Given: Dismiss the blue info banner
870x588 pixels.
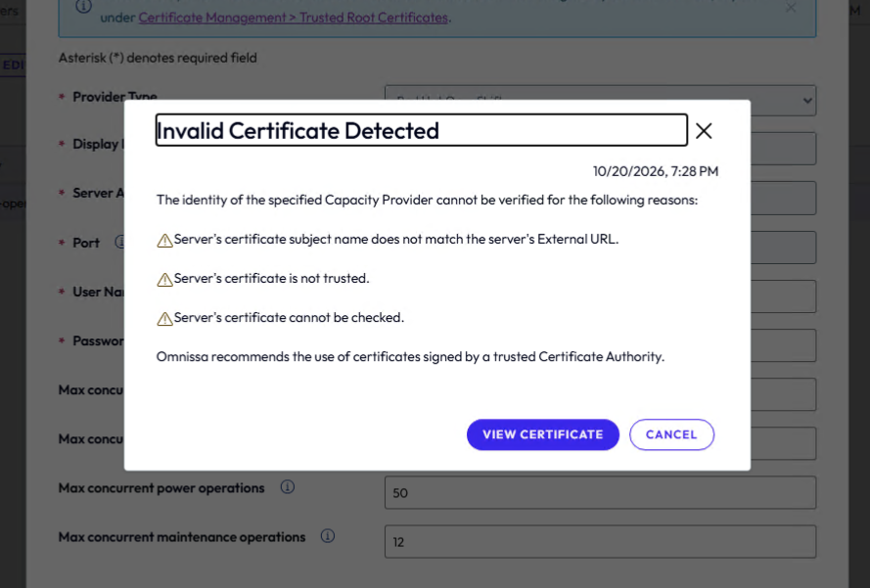Looking at the screenshot, I should click(791, 8).
